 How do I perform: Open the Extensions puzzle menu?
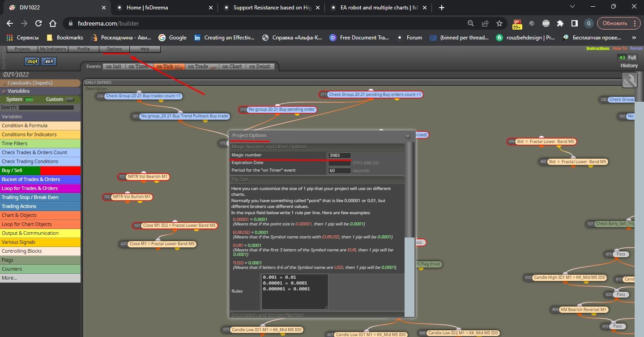[560, 23]
